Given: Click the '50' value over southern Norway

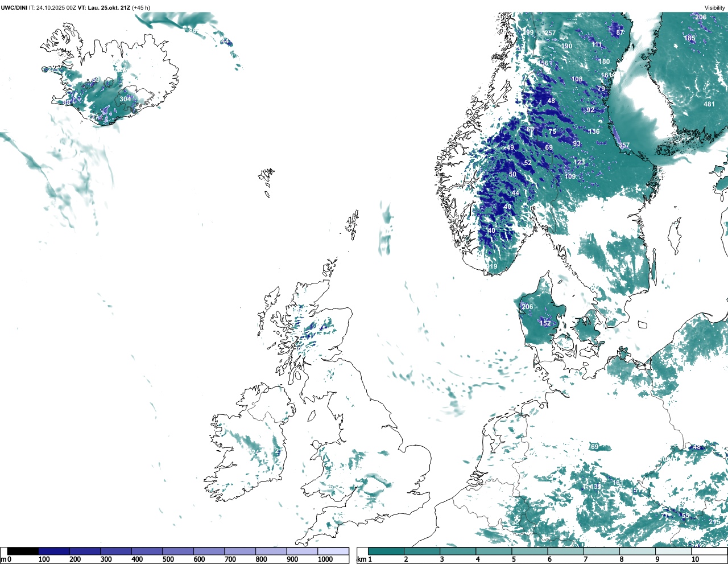Looking at the screenshot, I should coord(512,174).
